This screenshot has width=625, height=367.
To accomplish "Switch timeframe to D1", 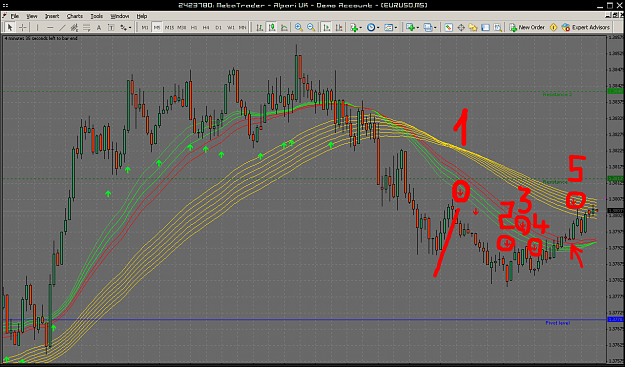I will 218,27.
